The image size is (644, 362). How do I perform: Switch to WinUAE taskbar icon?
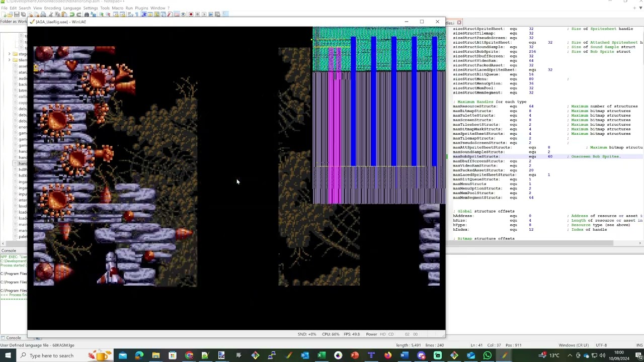pyautogui.click(x=504, y=355)
